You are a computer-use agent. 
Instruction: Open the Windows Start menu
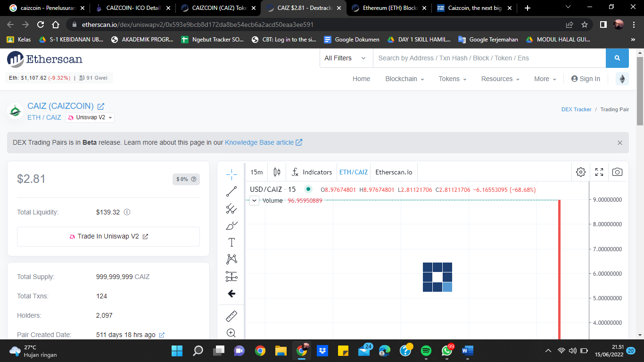point(177,351)
